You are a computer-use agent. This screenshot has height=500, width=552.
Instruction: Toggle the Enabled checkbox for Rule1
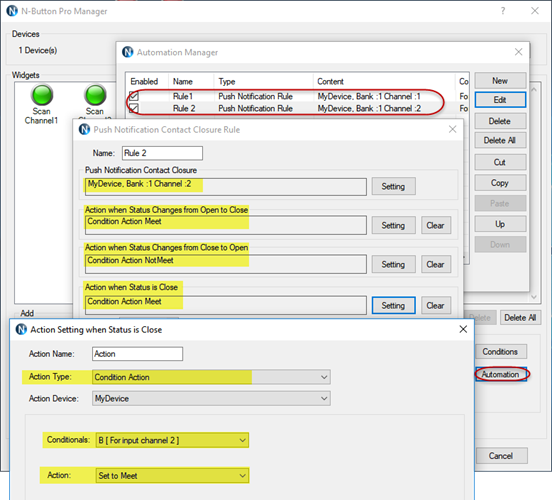[x=134, y=96]
